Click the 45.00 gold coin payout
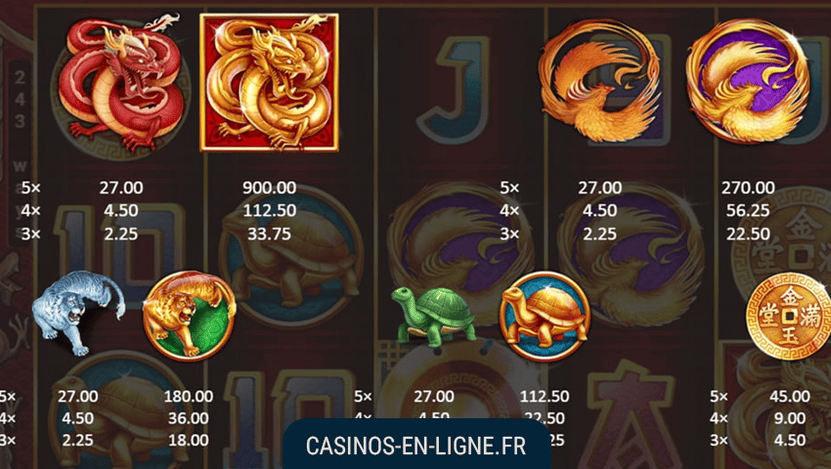 [x=789, y=396]
